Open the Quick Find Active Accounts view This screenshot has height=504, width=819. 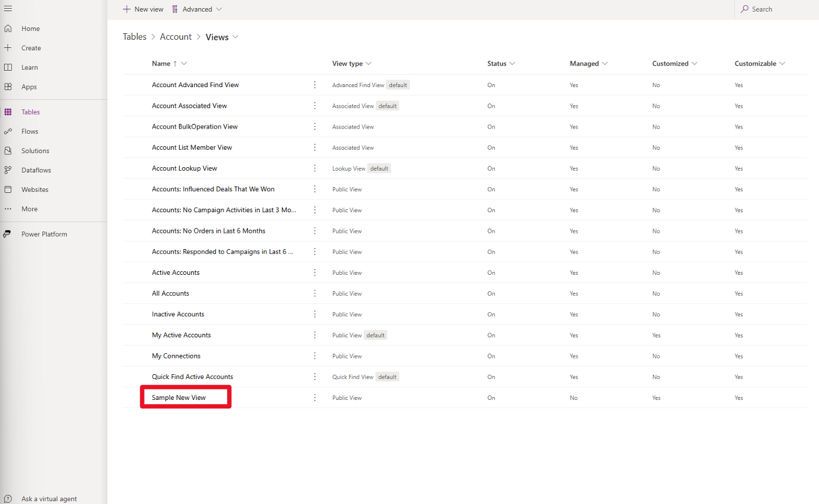(x=192, y=377)
